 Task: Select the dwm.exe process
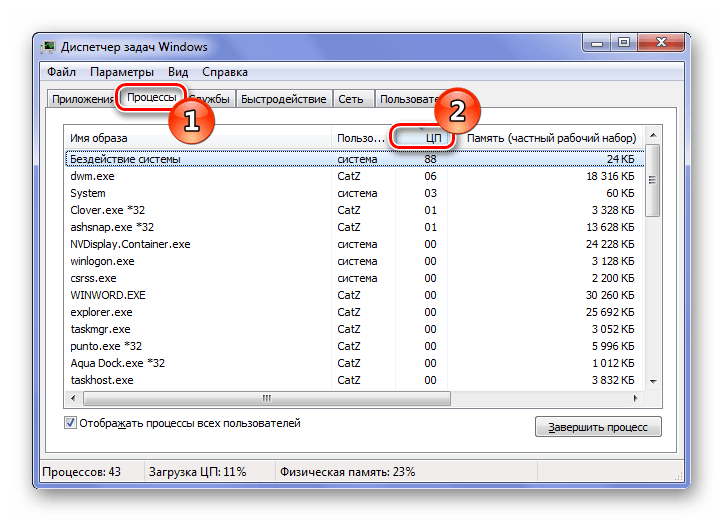click(355, 176)
